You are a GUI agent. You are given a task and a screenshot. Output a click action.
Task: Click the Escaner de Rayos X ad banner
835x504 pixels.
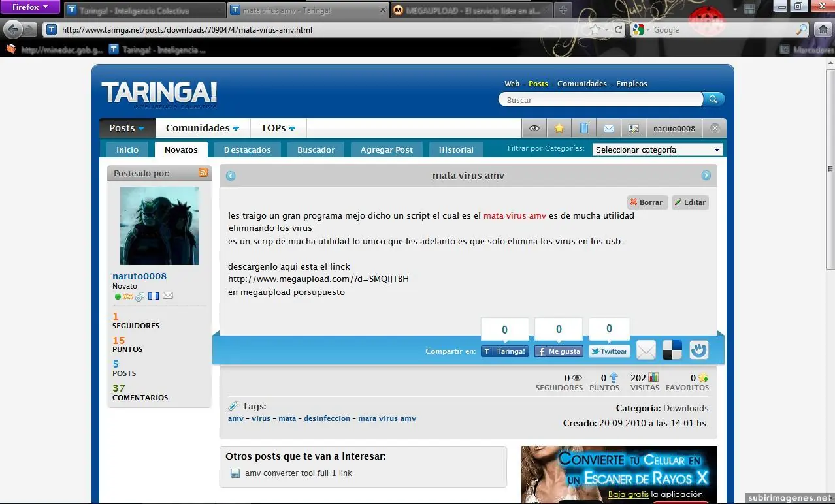tap(619, 475)
